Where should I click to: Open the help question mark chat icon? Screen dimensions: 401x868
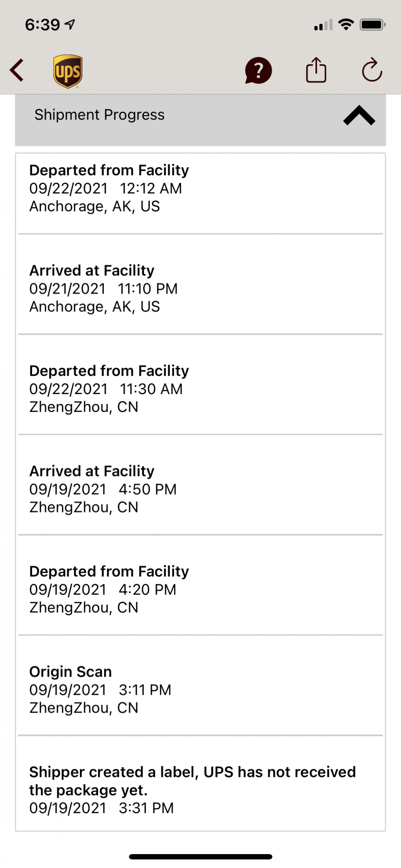coord(258,70)
